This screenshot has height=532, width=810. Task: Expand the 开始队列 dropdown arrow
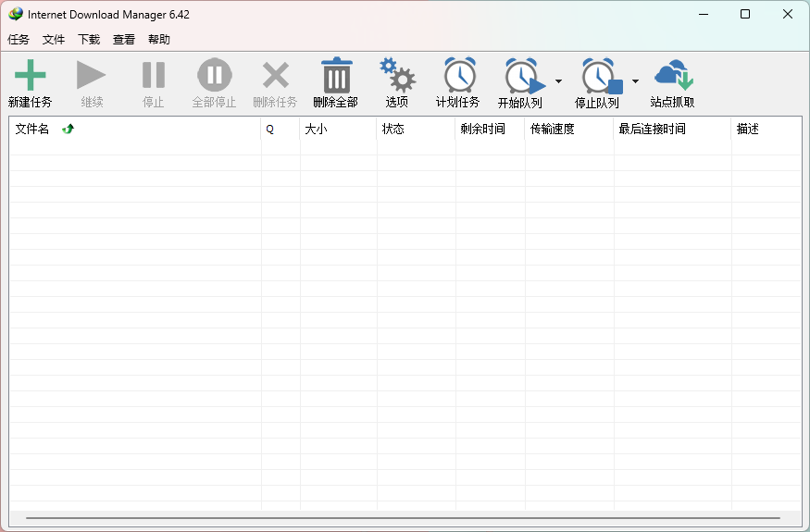point(558,81)
